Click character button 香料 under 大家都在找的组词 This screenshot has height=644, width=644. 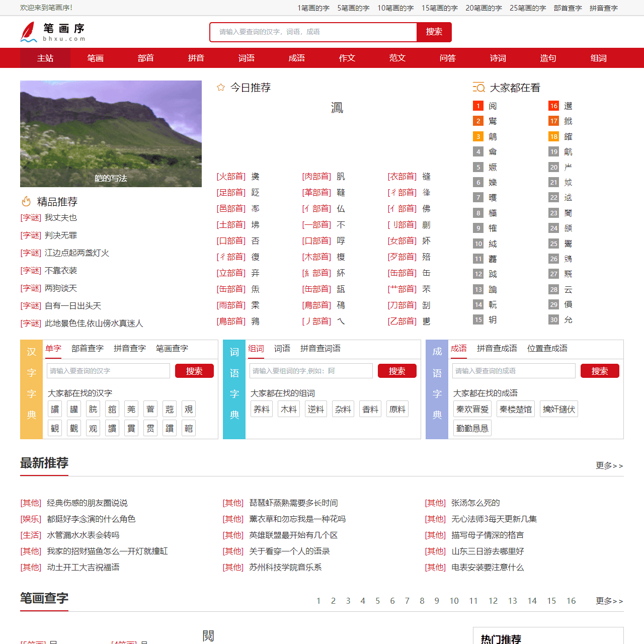[370, 409]
